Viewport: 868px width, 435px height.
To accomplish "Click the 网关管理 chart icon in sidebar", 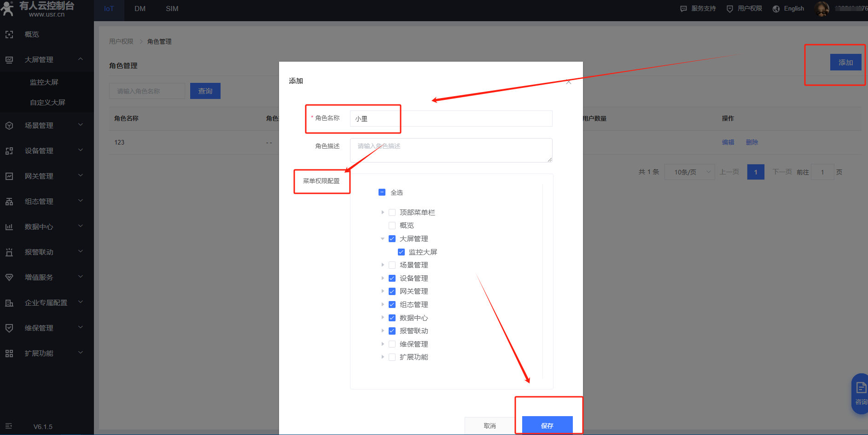I will click(9, 176).
